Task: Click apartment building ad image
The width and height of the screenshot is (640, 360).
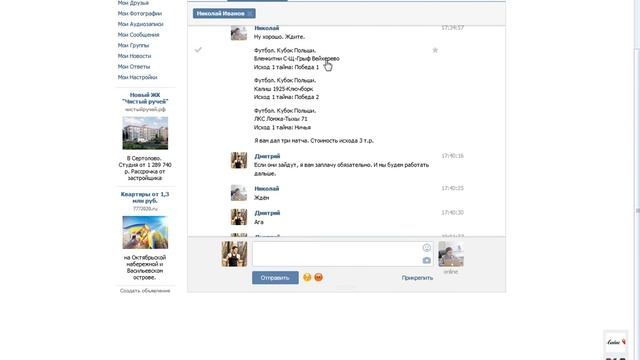Action: coord(145,133)
